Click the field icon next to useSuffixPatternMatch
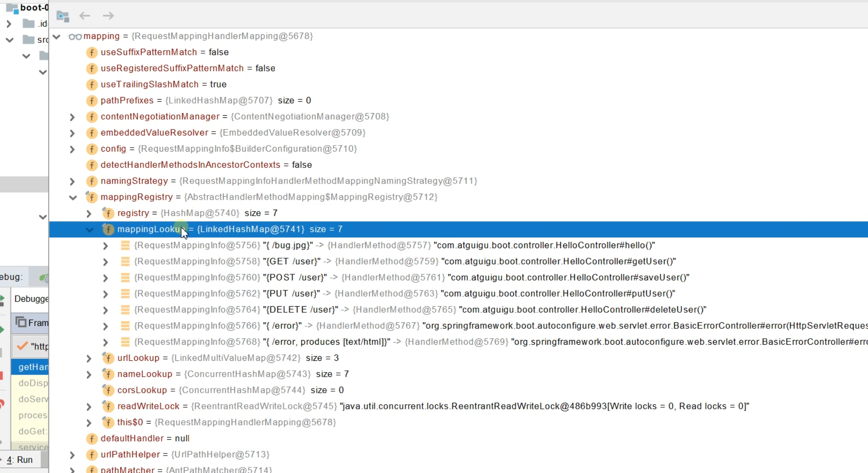The height and width of the screenshot is (473, 868). 91,52
